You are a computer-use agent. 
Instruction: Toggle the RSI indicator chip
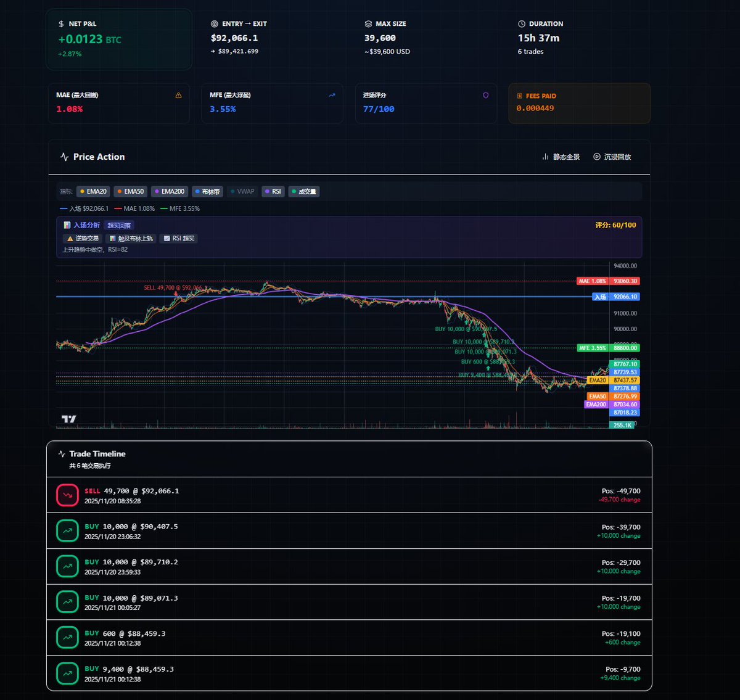[x=273, y=192]
